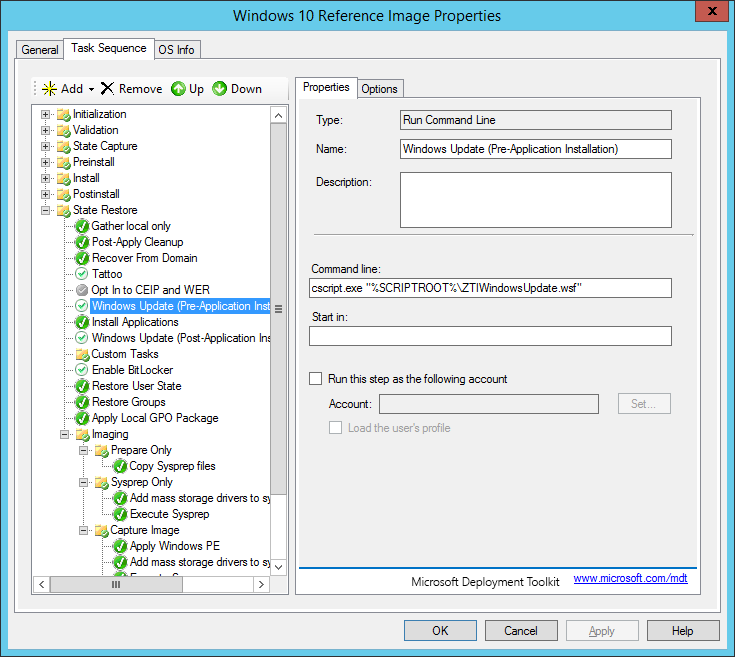Click the check icon beside Execute Sysprep
735x657 pixels.
tap(120, 514)
